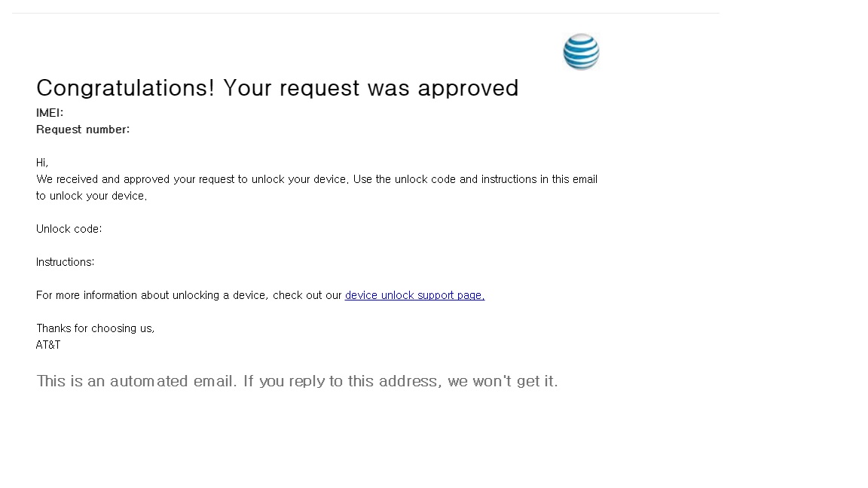
Task: Select the Instructions label
Action: pyautogui.click(x=66, y=262)
